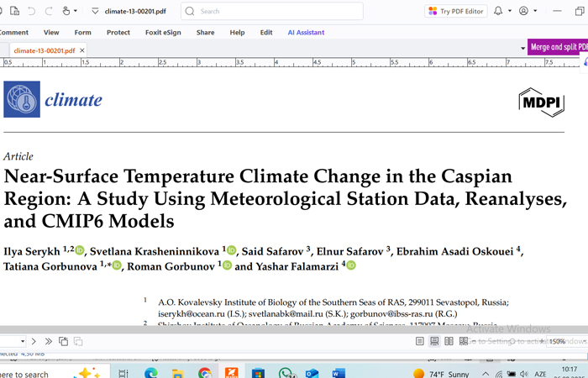Select the climate-13-00201.pdf document tab
This screenshot has width=588, height=378.
[x=45, y=50]
